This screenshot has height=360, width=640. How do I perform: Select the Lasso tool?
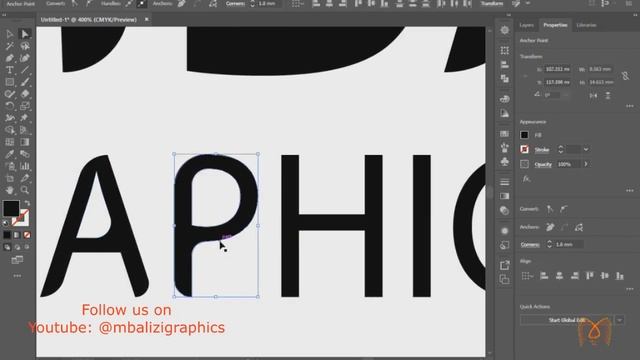pyautogui.click(x=25, y=46)
